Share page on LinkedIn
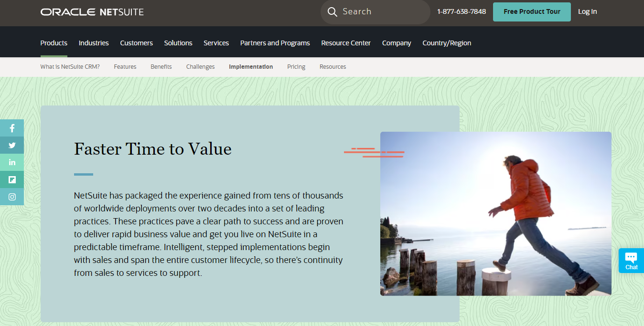644x326 pixels. [x=12, y=162]
